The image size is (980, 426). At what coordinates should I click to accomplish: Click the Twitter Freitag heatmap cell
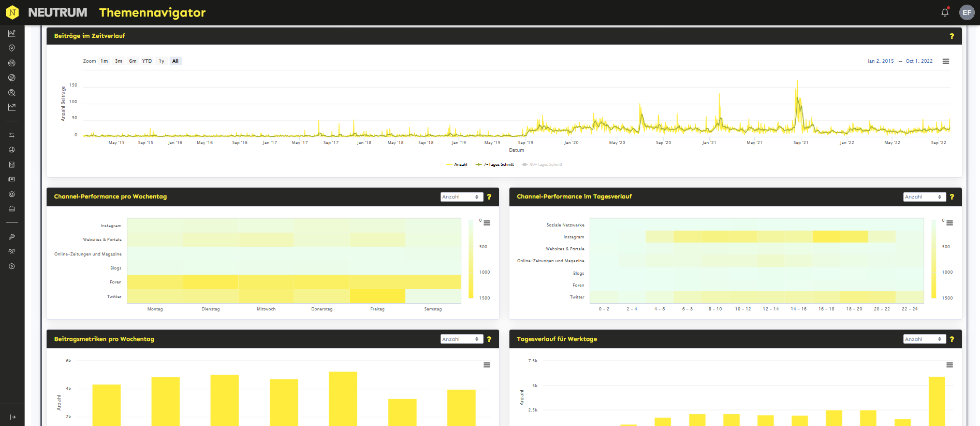(377, 296)
